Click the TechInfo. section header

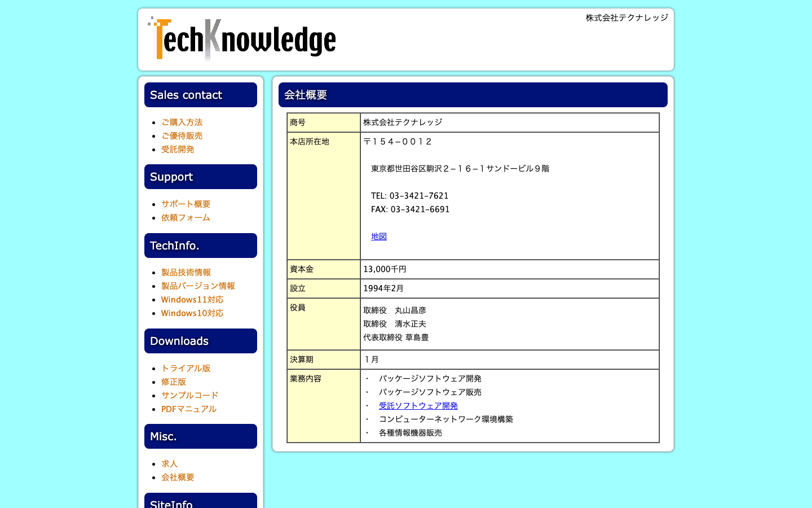pyautogui.click(x=201, y=246)
